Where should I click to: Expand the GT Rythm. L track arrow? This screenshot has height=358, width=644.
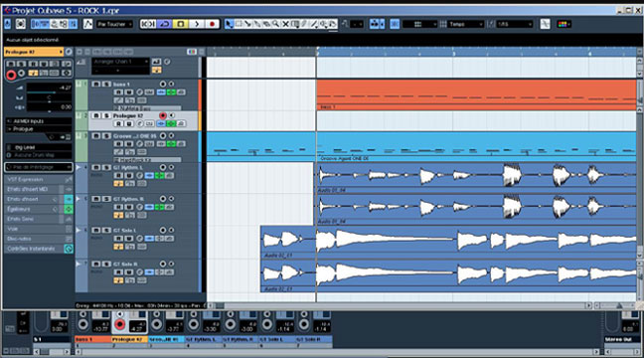point(79,167)
